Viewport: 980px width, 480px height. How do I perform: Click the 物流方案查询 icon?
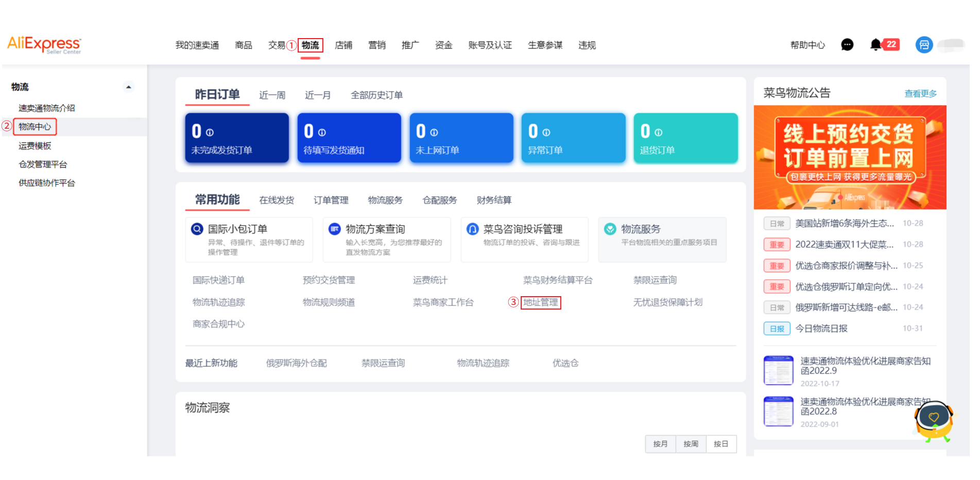coord(335,229)
